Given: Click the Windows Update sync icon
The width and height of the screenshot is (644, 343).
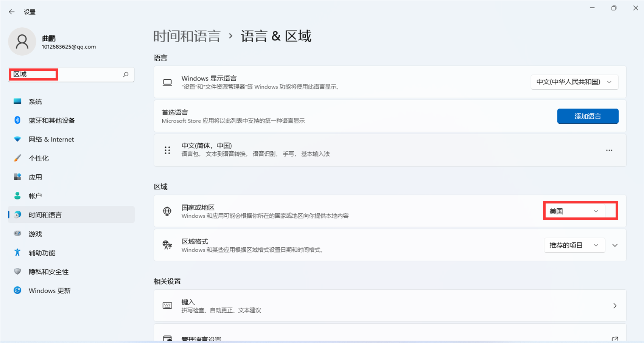Looking at the screenshot, I should tap(17, 290).
